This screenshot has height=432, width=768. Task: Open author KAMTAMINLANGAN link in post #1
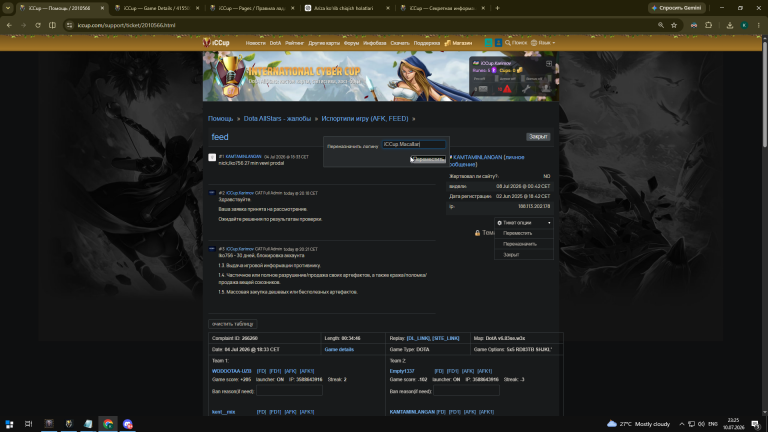pyautogui.click(x=243, y=157)
